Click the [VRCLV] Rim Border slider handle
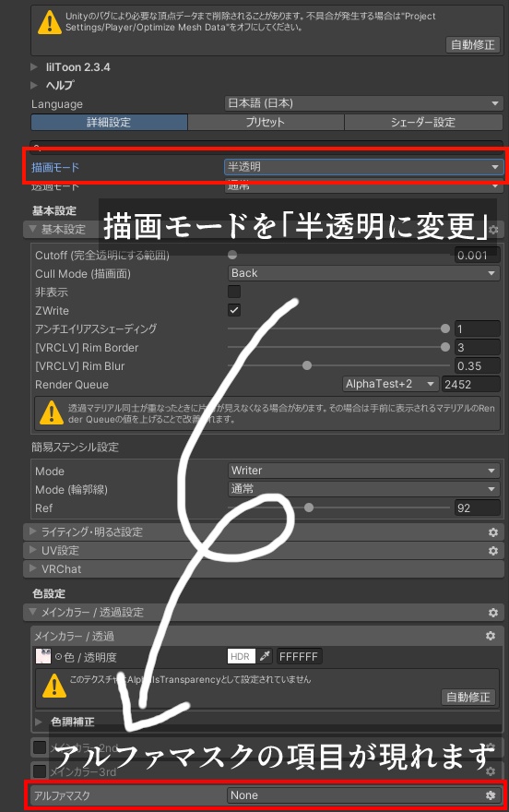 [x=444, y=347]
